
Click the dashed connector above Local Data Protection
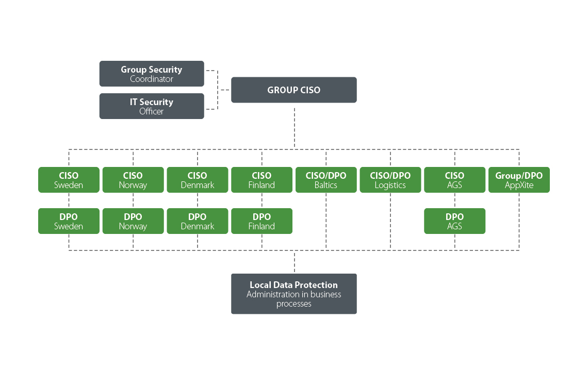(x=295, y=262)
